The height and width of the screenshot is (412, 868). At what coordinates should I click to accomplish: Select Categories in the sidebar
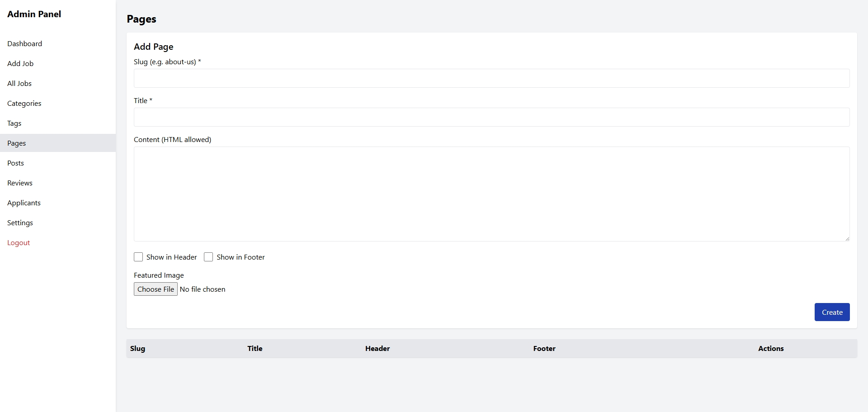[x=24, y=103]
